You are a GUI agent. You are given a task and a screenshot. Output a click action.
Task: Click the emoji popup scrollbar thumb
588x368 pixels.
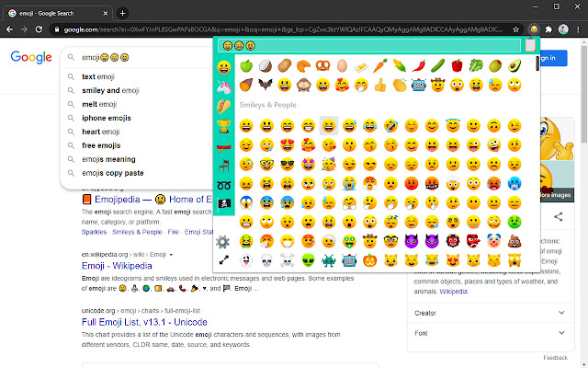tap(537, 63)
